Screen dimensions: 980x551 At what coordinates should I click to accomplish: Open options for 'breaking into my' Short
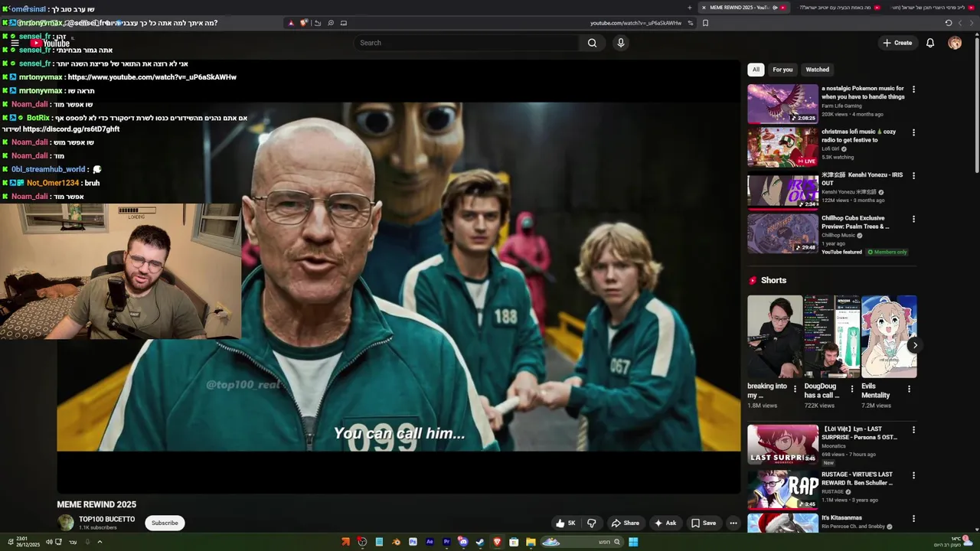[x=795, y=390]
